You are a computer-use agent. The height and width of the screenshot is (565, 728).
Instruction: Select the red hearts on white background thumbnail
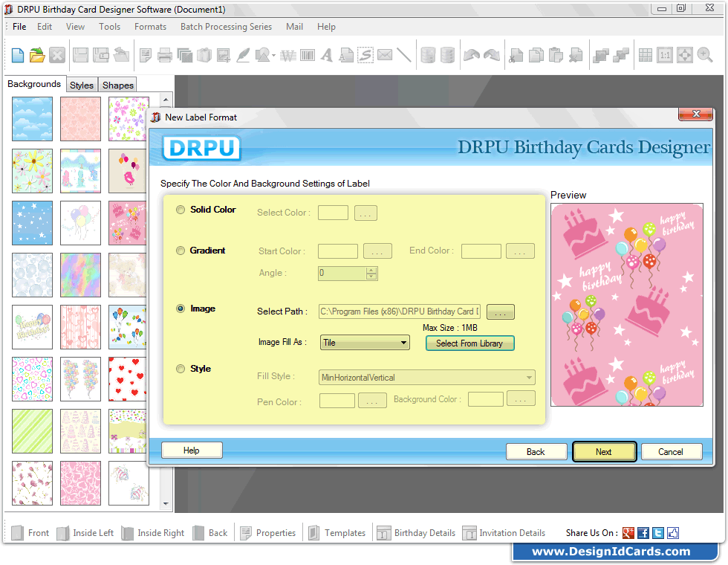(x=129, y=379)
